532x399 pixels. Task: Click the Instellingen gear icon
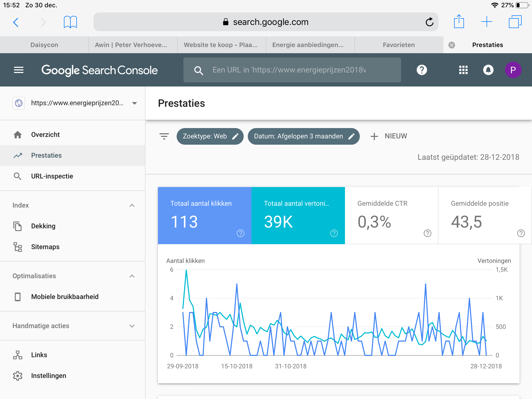click(18, 376)
